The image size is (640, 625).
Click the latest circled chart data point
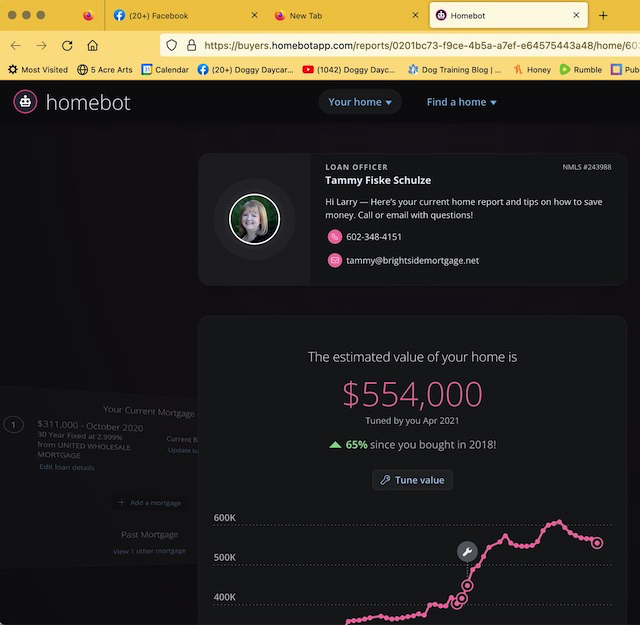(x=597, y=543)
